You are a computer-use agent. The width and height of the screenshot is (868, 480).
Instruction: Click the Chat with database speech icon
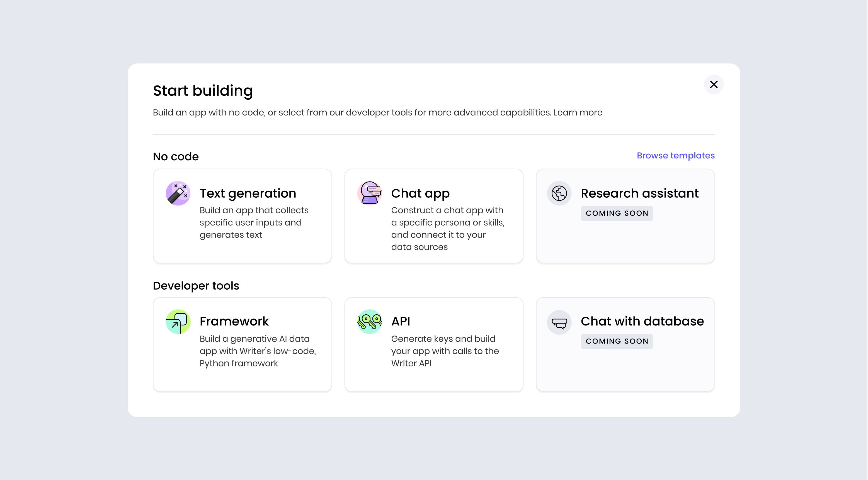(x=559, y=322)
